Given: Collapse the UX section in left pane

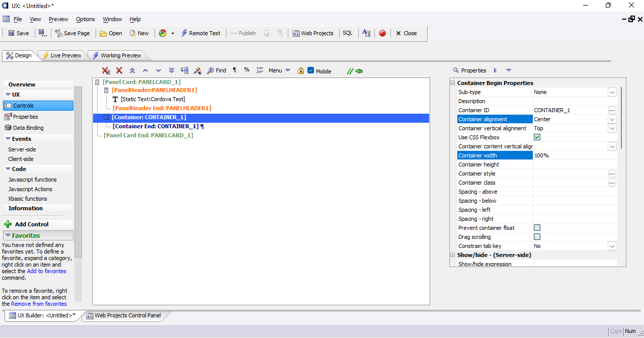Looking at the screenshot, I should tap(8, 95).
